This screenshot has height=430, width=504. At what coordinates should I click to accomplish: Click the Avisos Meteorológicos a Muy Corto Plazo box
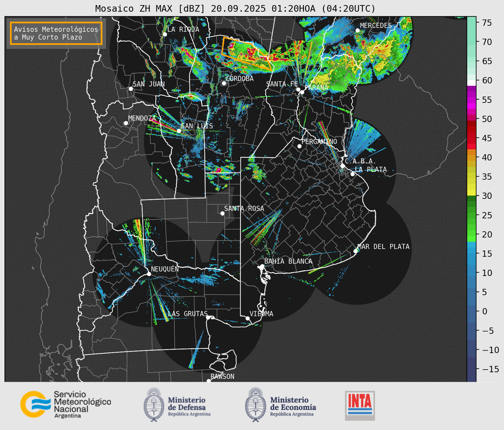(56, 33)
